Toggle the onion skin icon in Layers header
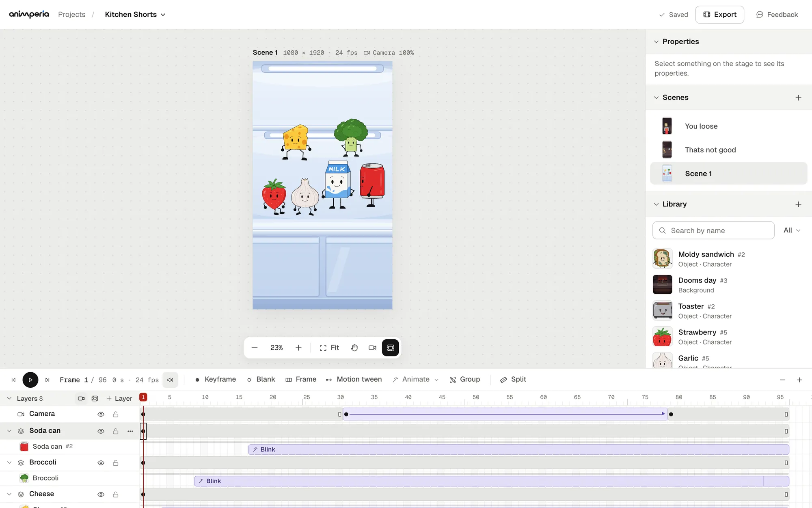This screenshot has height=508, width=812. point(95,398)
